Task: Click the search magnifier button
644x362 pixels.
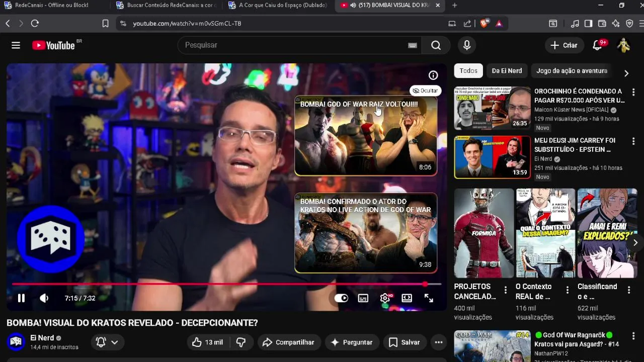Action: (x=436, y=45)
